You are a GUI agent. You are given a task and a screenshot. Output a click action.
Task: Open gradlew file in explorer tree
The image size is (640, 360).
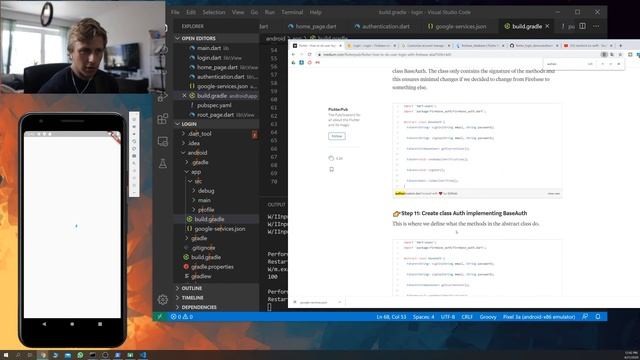pyautogui.click(x=201, y=276)
